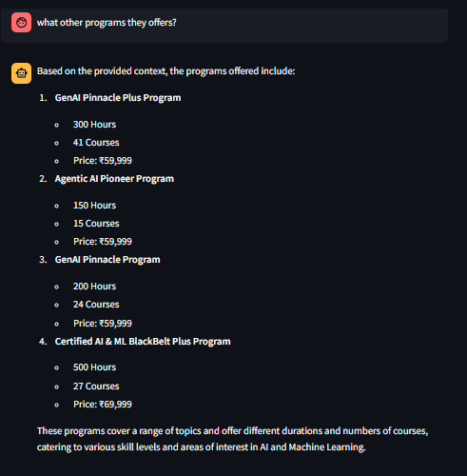Click the intro line about programs offered
Screen dimensions: 467x476
point(165,71)
